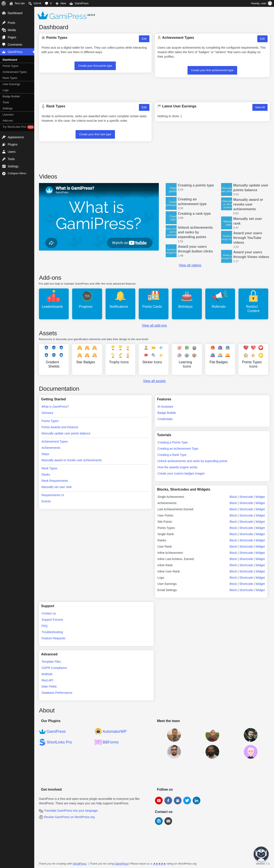Open the Referrals megaphone add-on
This screenshot has height=868, width=274.
pos(220,304)
